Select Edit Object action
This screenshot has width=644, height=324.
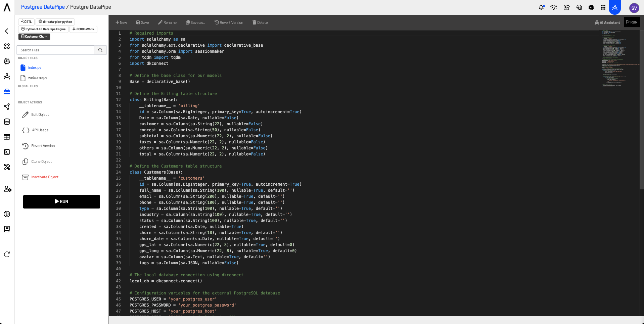(36, 115)
